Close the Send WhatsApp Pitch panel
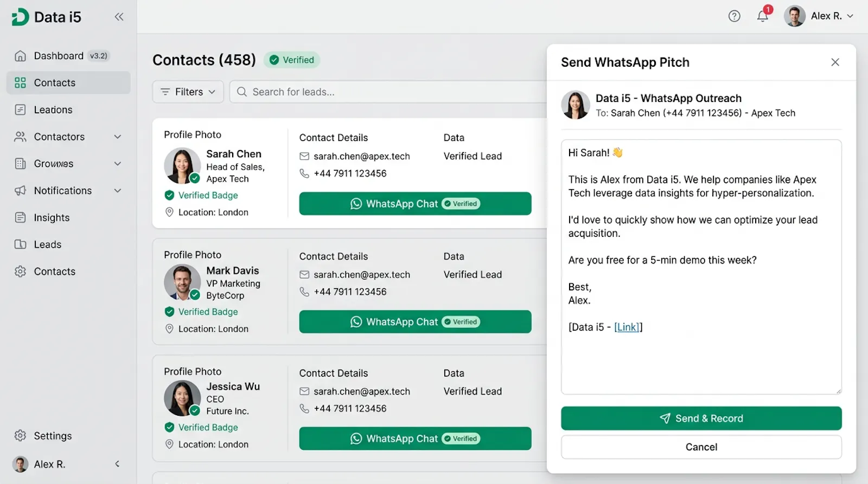Image resolution: width=868 pixels, height=484 pixels. click(835, 62)
